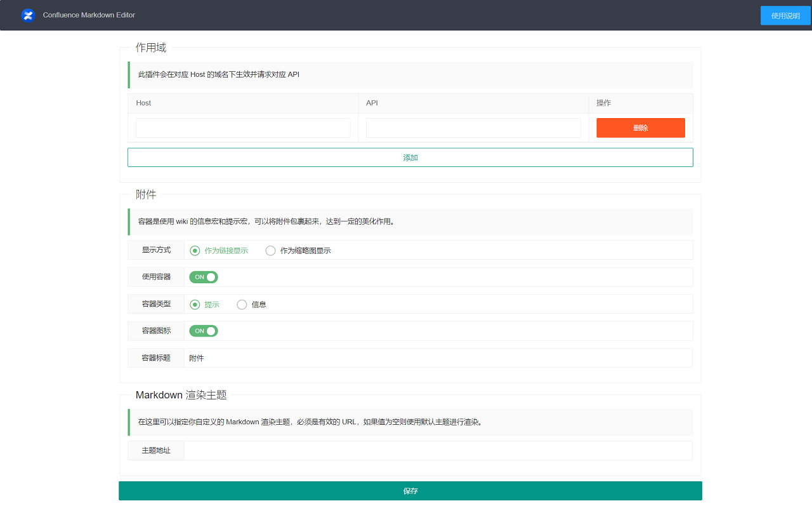The width and height of the screenshot is (812, 508).
Task: Click the 显示方式 label
Action: pyautogui.click(x=156, y=250)
